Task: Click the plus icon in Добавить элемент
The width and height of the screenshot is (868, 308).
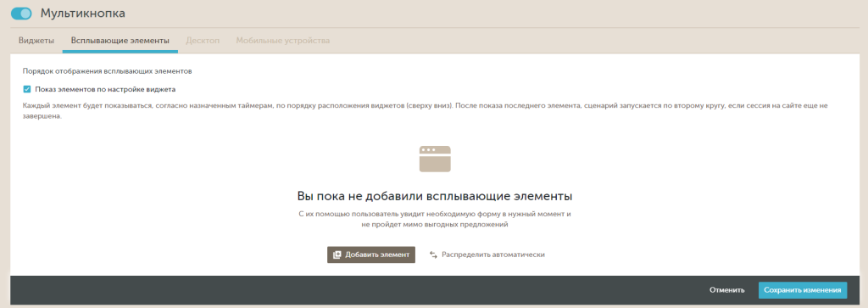Action: pos(337,255)
